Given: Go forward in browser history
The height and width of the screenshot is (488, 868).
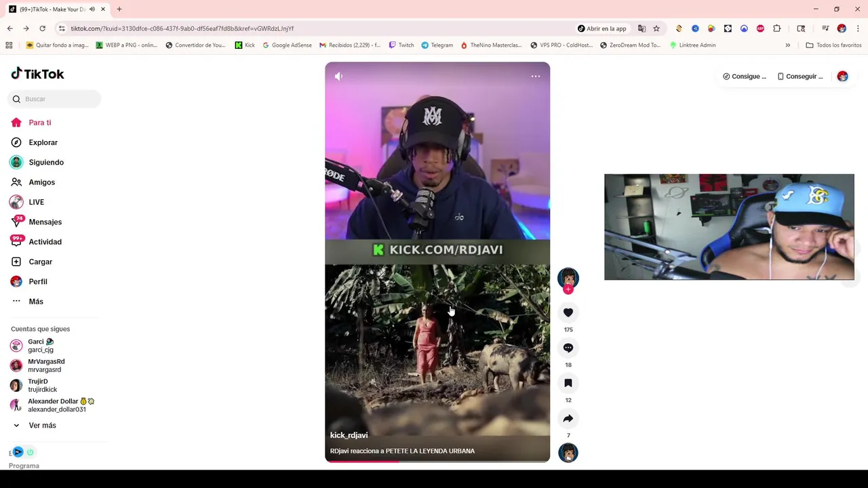Looking at the screenshot, I should [26, 28].
